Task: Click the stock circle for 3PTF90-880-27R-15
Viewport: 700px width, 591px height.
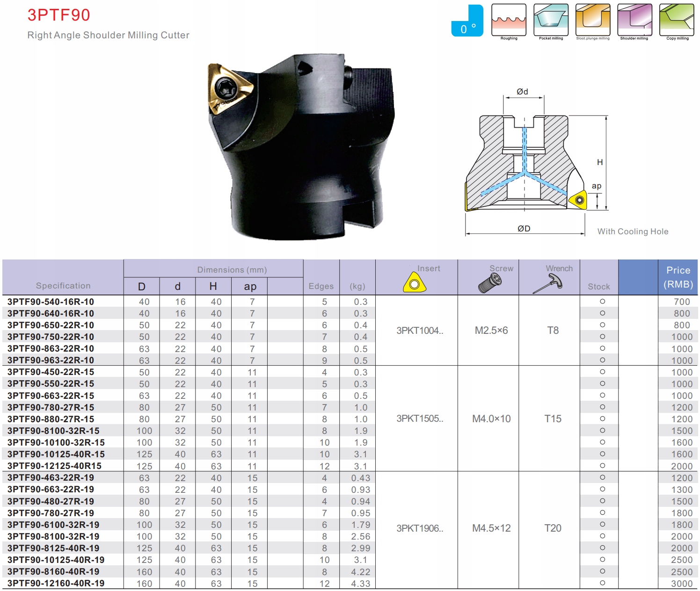Action: pyautogui.click(x=602, y=419)
